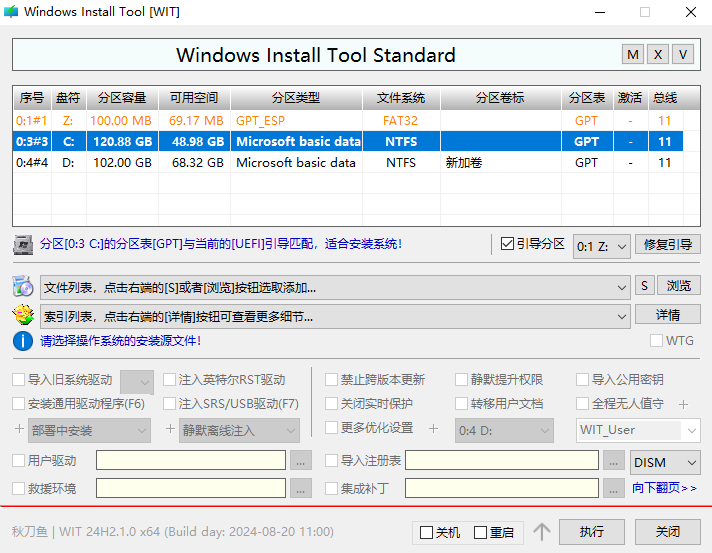The image size is (712, 553).
Task: Select the Z: GPT_ESP partition row
Action: (x=348, y=121)
